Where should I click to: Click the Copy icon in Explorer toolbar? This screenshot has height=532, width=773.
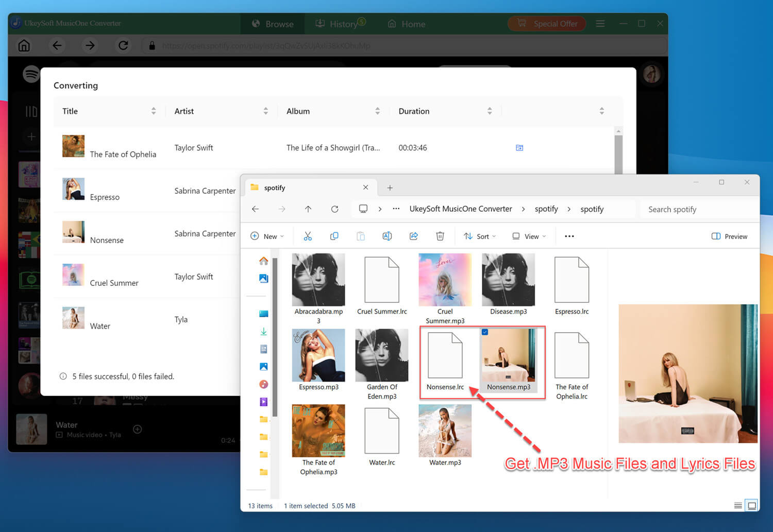[x=334, y=236]
